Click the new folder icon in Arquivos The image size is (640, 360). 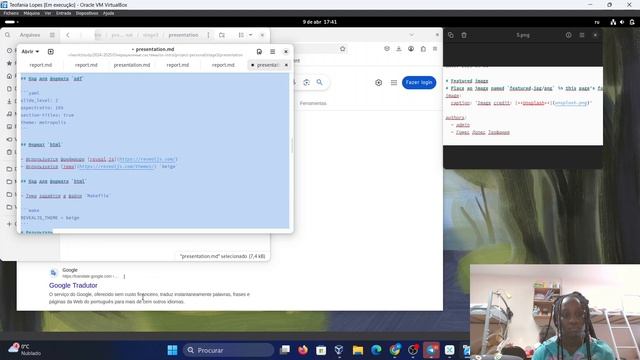coord(222,35)
